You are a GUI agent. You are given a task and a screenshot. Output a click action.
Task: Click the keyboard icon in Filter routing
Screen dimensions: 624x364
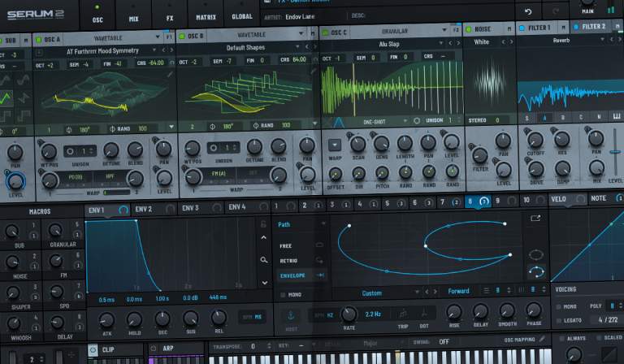617,116
